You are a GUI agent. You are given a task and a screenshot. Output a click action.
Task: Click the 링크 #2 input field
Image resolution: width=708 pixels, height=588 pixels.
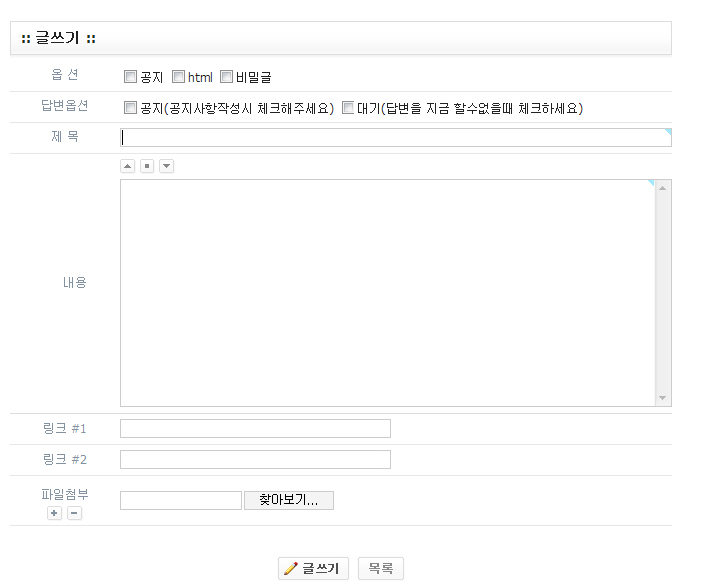point(256,460)
